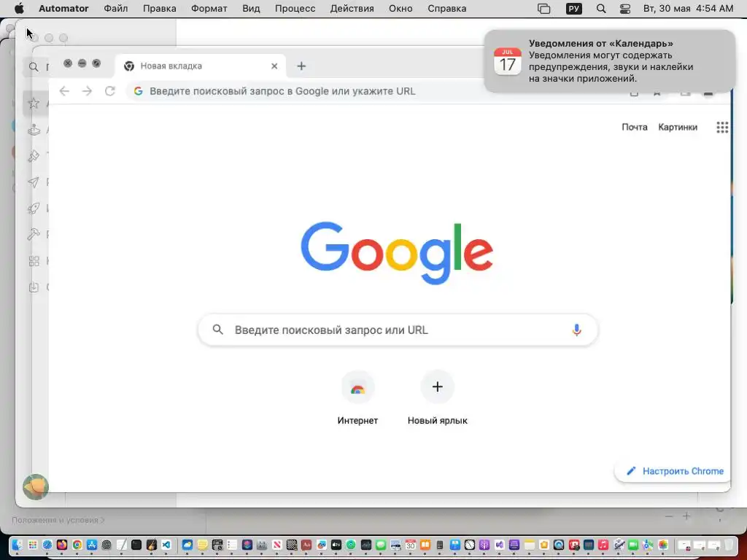Open the Справка menu

[x=447, y=9]
